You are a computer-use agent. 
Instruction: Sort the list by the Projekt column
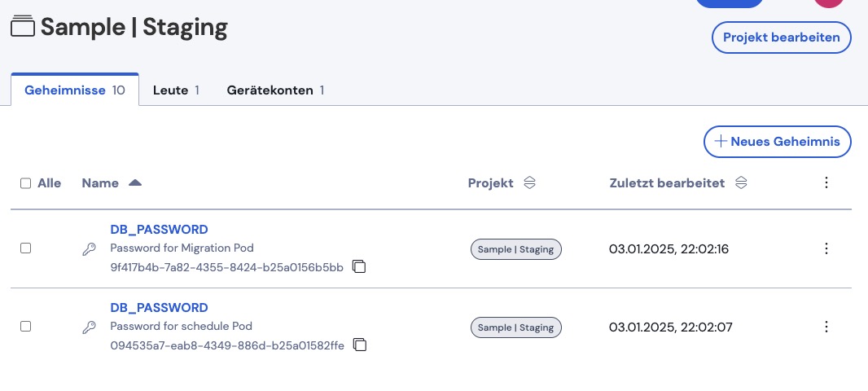coord(530,182)
